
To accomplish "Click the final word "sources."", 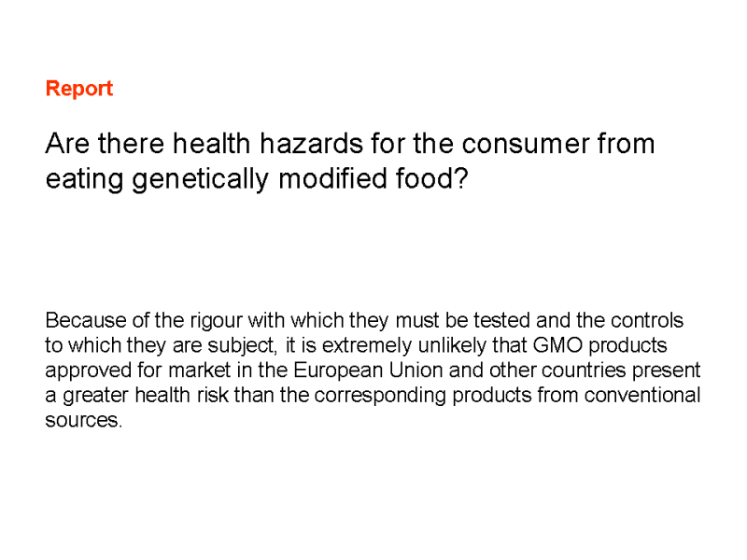I will coord(84,420).
